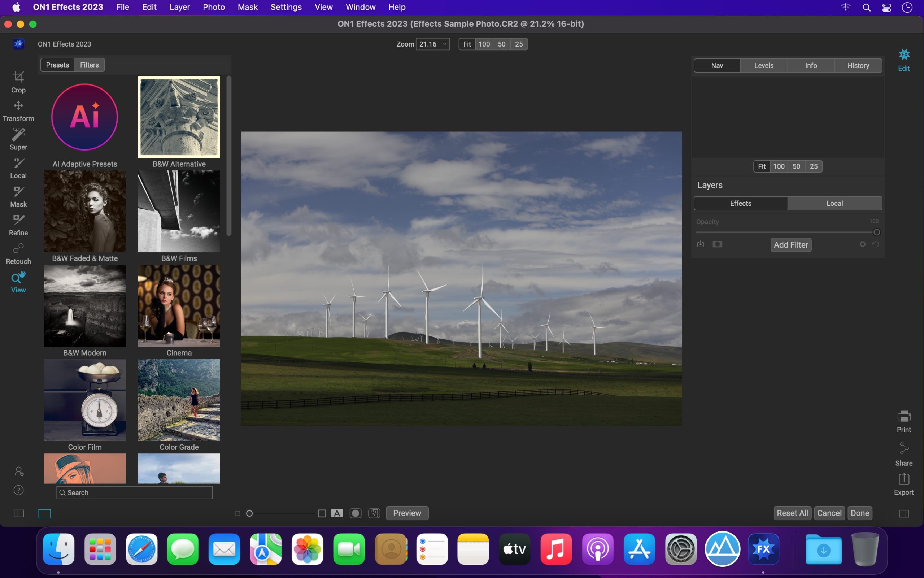The height and width of the screenshot is (578, 924).
Task: Switch to the History tab
Action: pos(858,65)
